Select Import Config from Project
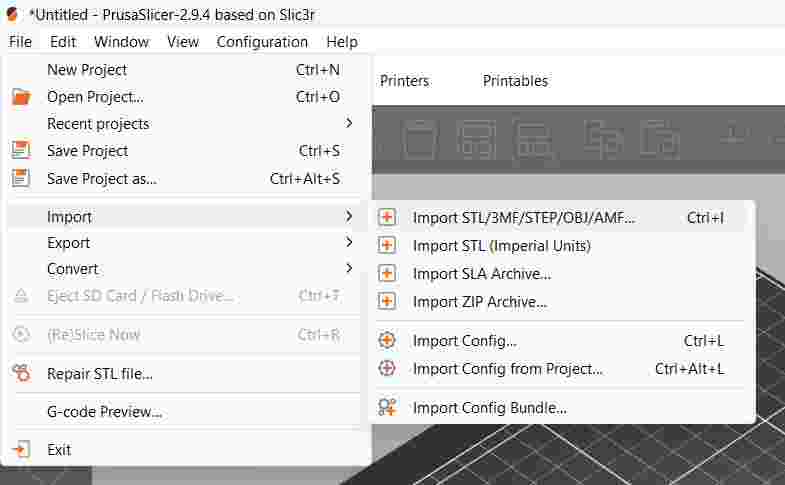The image size is (785, 485). 507,368
